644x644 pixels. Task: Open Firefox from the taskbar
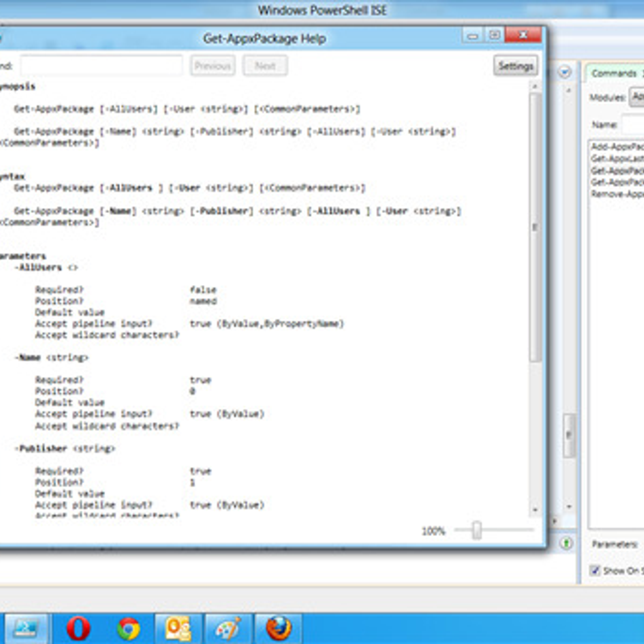point(279,628)
